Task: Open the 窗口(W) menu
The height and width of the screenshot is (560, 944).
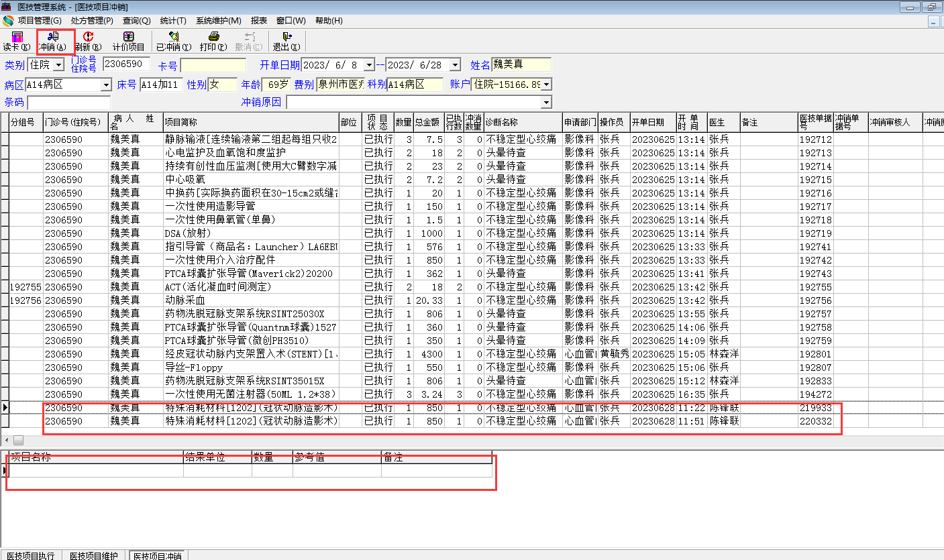Action: 291,21
